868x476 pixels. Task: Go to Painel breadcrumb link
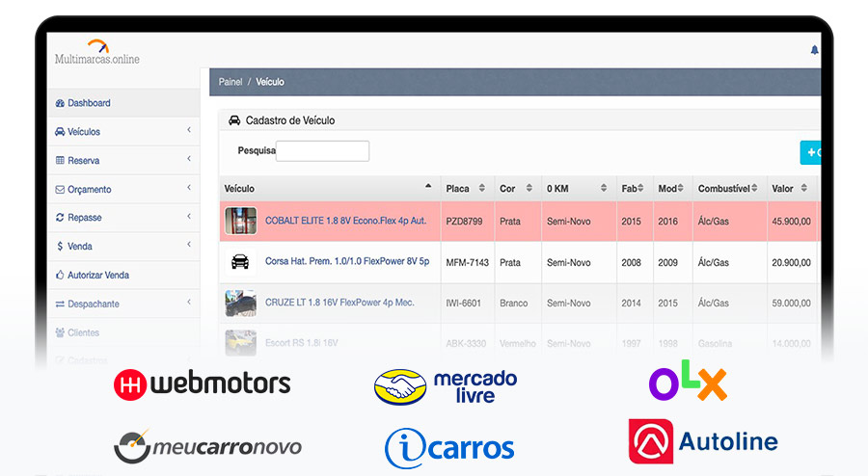pyautogui.click(x=231, y=82)
